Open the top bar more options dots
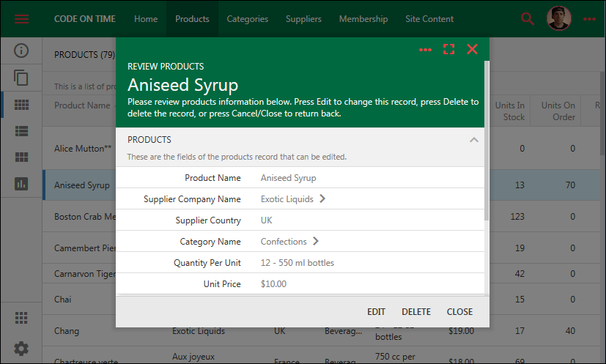Screen dimensions: 606x364 coord(589,19)
